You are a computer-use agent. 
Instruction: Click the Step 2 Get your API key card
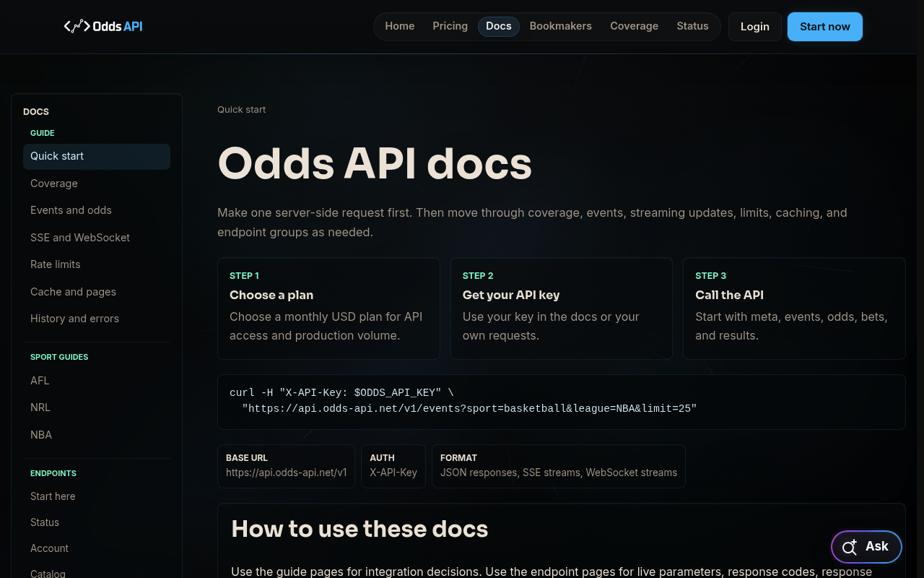click(x=562, y=309)
